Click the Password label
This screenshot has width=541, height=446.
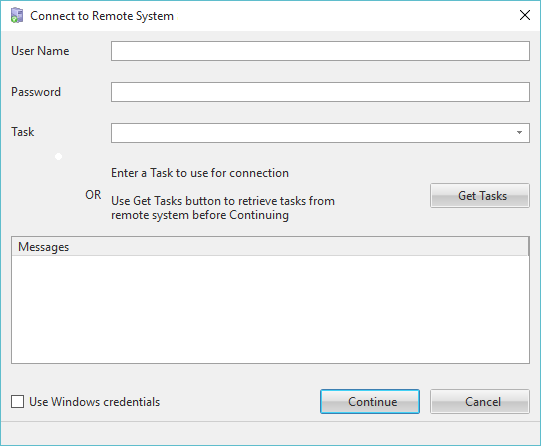tap(36, 92)
